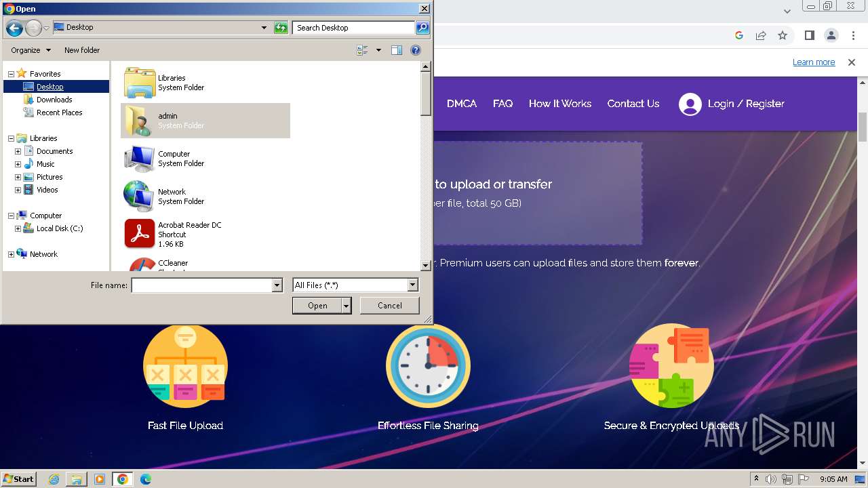Click New folder in the toolbar
Screen dimensions: 868x488
point(82,50)
